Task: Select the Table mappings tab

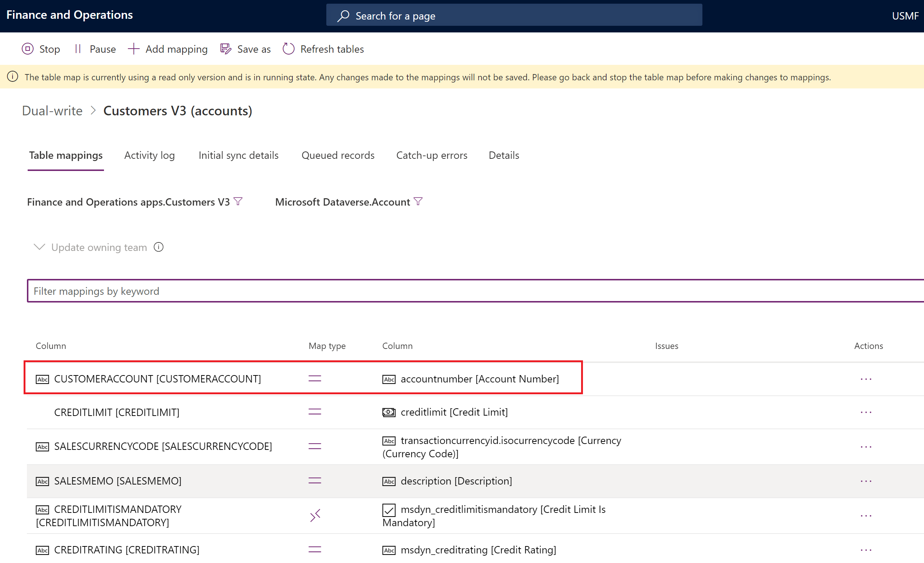Action: [x=66, y=155]
